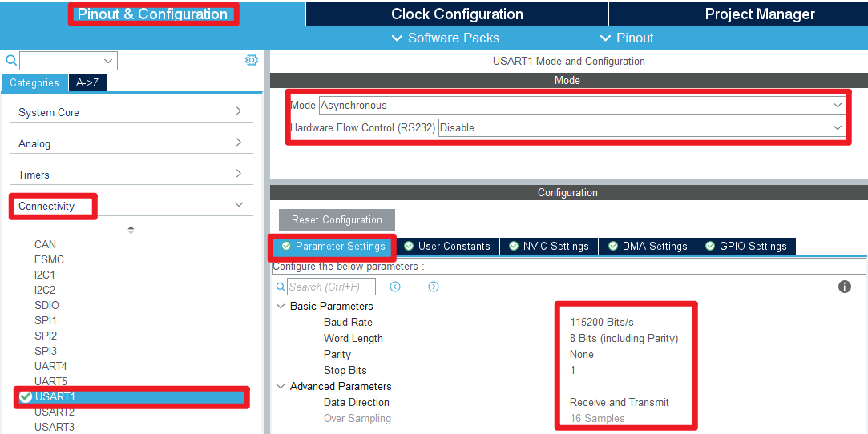Open the Pinout menu
Viewport: 868px width, 434px height.
tap(627, 38)
